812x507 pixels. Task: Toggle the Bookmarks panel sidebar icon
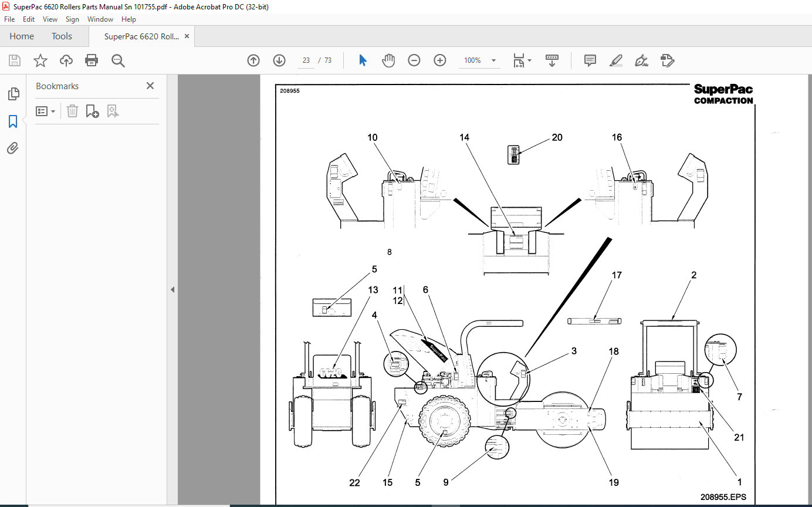click(x=13, y=121)
